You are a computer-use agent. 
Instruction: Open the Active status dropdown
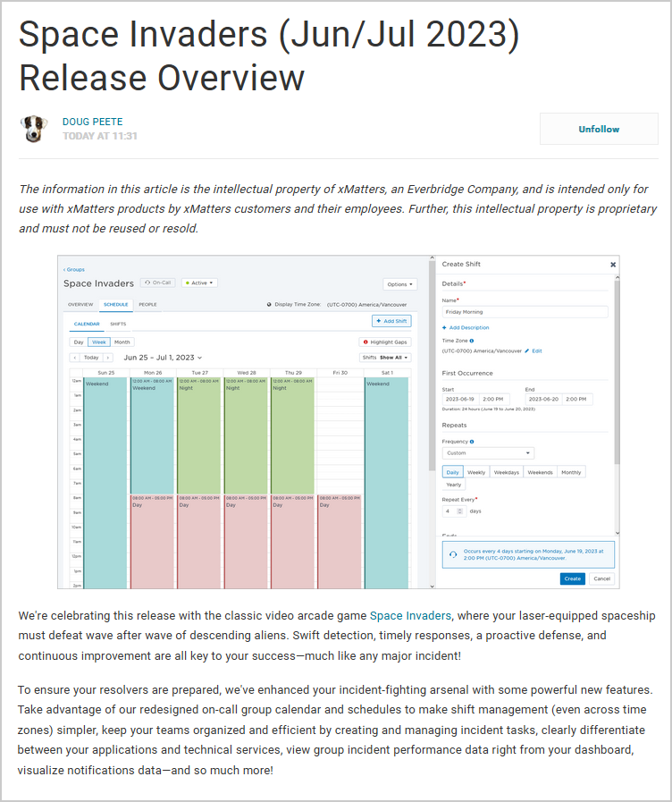(x=199, y=283)
